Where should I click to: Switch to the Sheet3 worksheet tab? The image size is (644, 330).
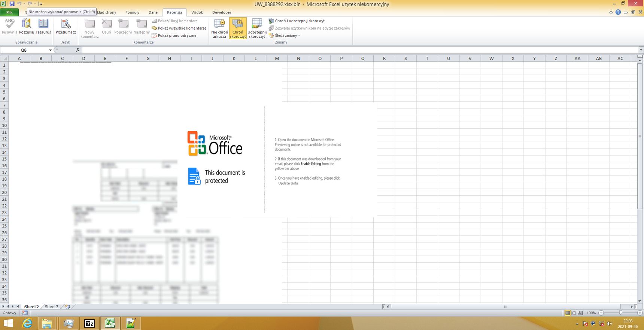52,307
